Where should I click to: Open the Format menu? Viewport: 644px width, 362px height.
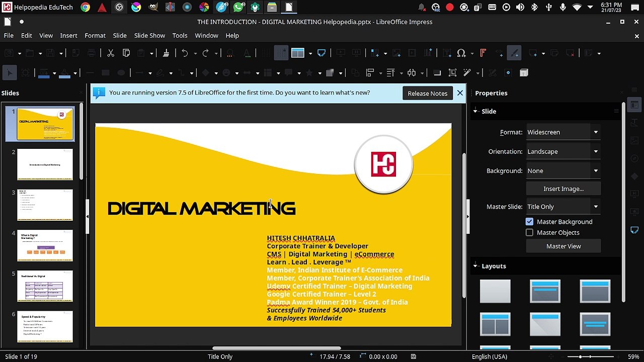(x=95, y=36)
